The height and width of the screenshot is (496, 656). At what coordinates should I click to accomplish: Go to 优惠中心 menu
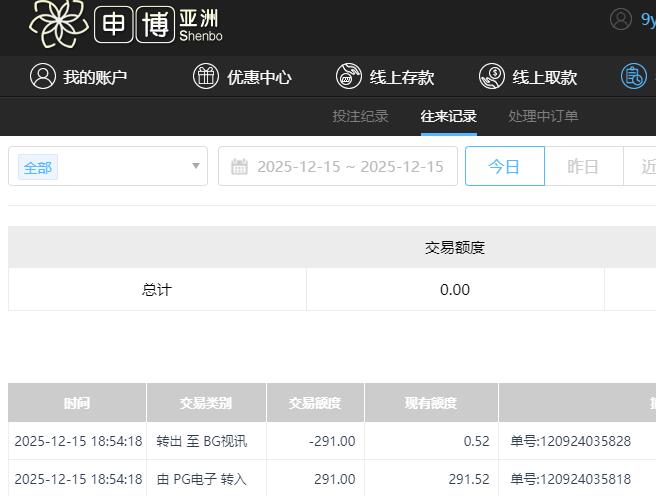click(x=259, y=77)
